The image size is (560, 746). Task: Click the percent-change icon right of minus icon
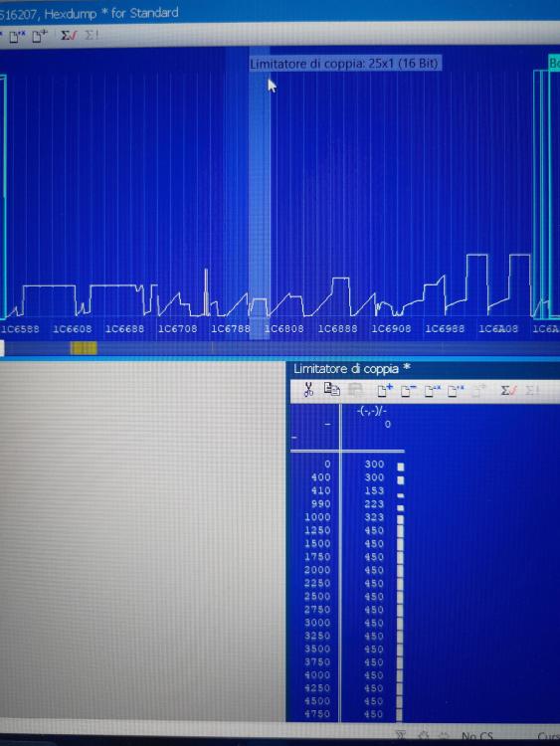[432, 391]
